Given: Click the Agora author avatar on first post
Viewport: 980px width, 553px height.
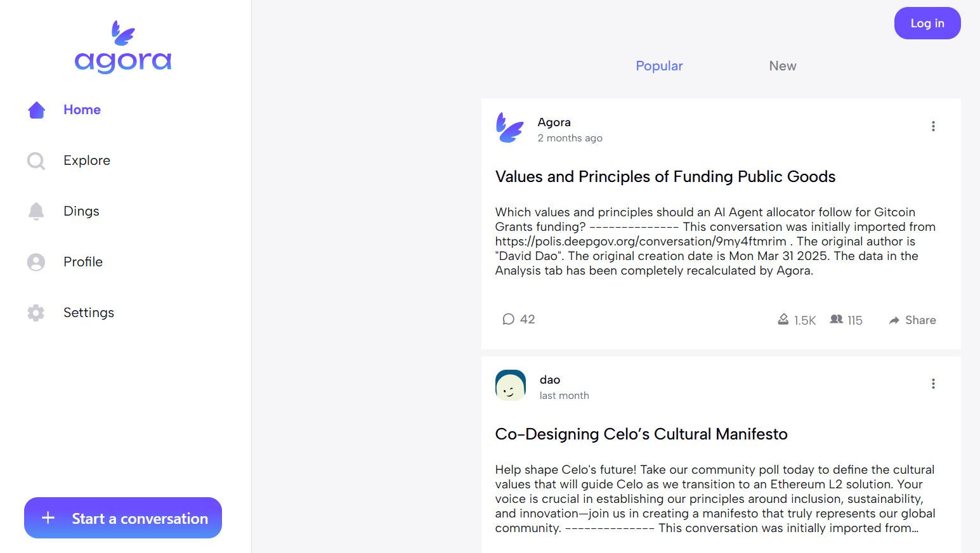Looking at the screenshot, I should coord(510,128).
